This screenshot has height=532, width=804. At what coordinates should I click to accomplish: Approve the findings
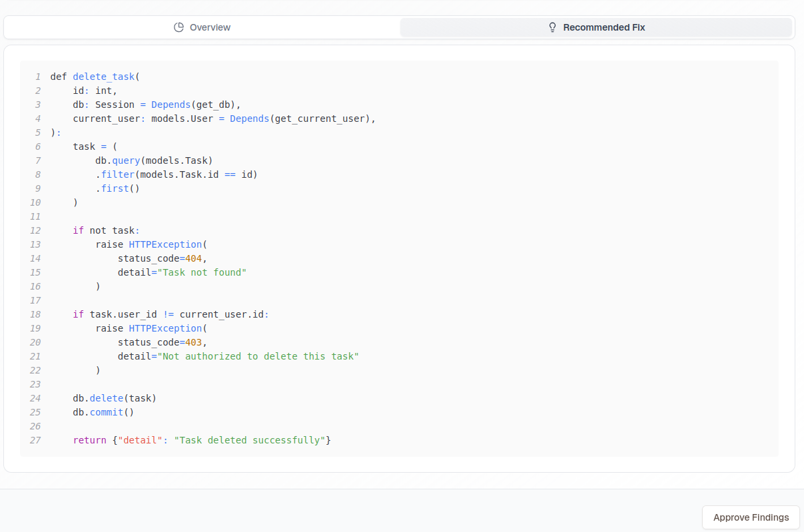click(751, 517)
